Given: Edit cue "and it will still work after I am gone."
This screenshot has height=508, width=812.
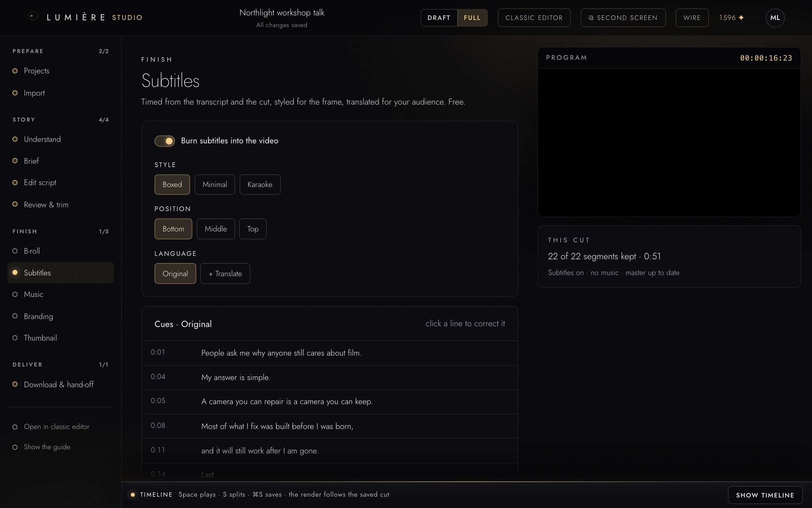Looking at the screenshot, I should tap(330, 450).
